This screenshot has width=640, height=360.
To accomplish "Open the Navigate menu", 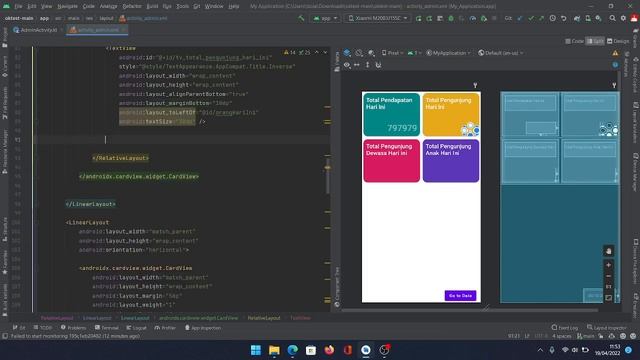I will (67, 7).
